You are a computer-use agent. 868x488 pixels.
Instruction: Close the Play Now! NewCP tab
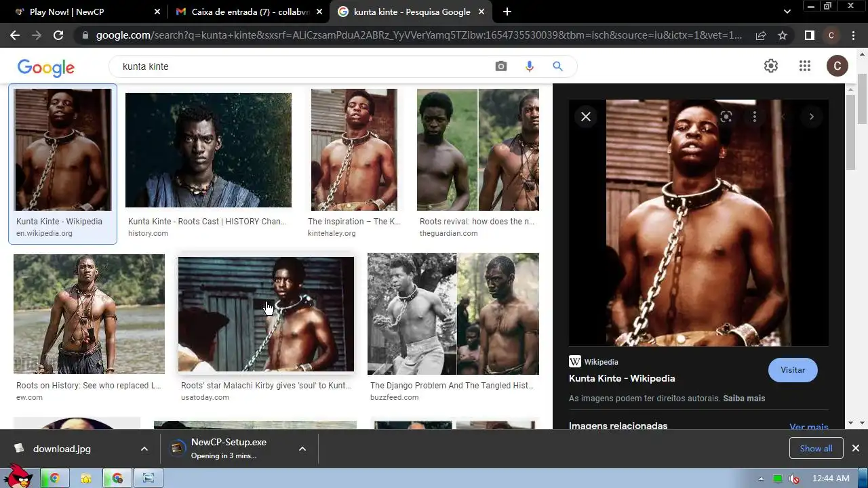coord(157,12)
